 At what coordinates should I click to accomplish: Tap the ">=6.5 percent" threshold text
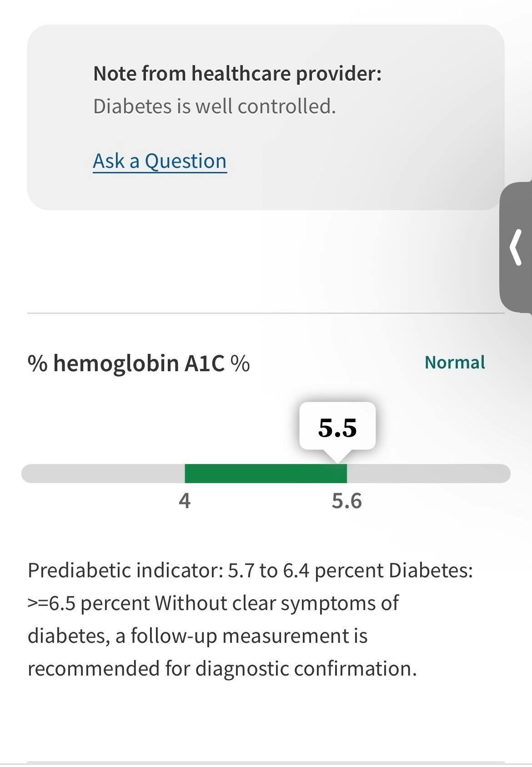coord(89,603)
